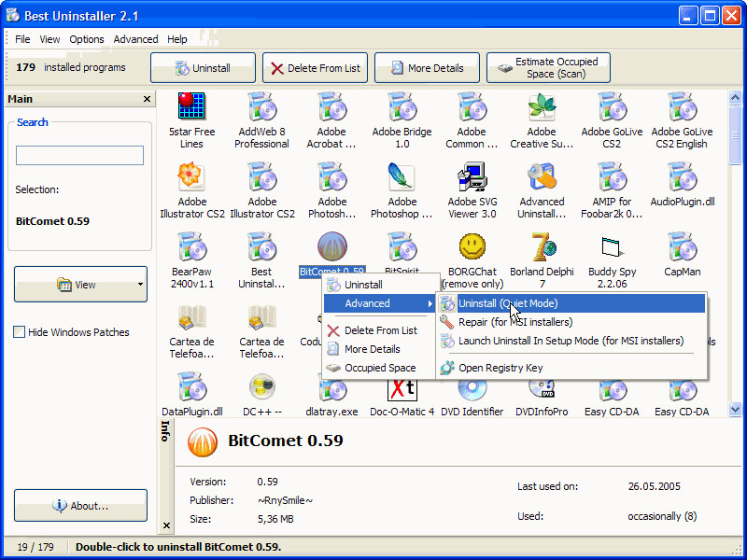This screenshot has width=747, height=560.
Task: Select the DC++ program icon
Action: [262, 386]
